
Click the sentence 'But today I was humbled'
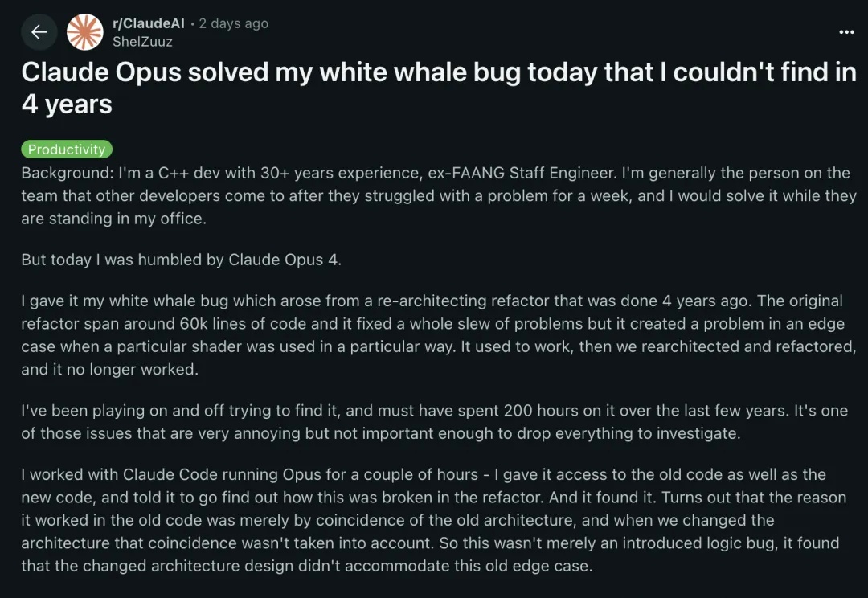click(x=181, y=260)
